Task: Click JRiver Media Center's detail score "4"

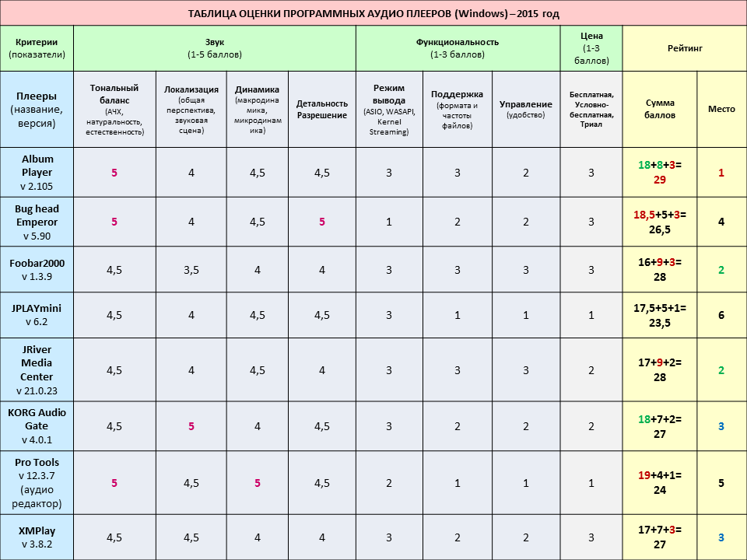Action: [x=322, y=370]
